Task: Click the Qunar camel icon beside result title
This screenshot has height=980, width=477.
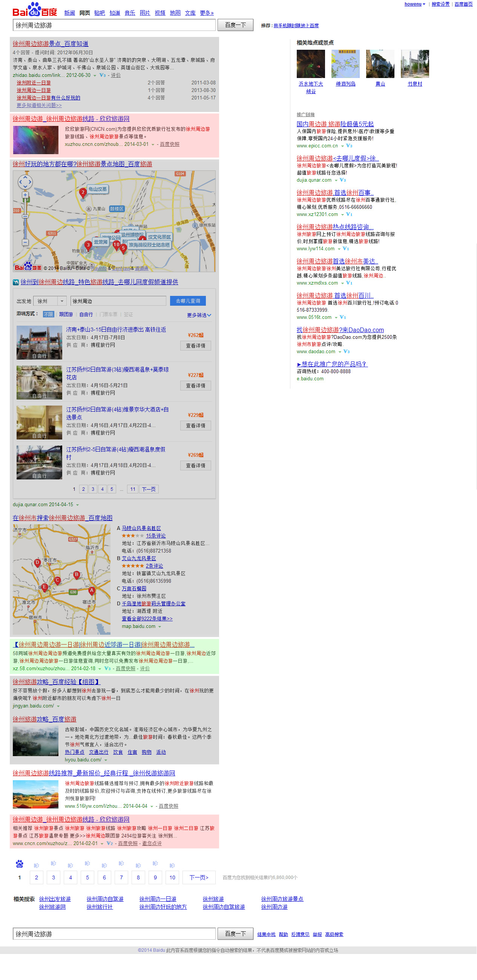Action: (x=16, y=282)
